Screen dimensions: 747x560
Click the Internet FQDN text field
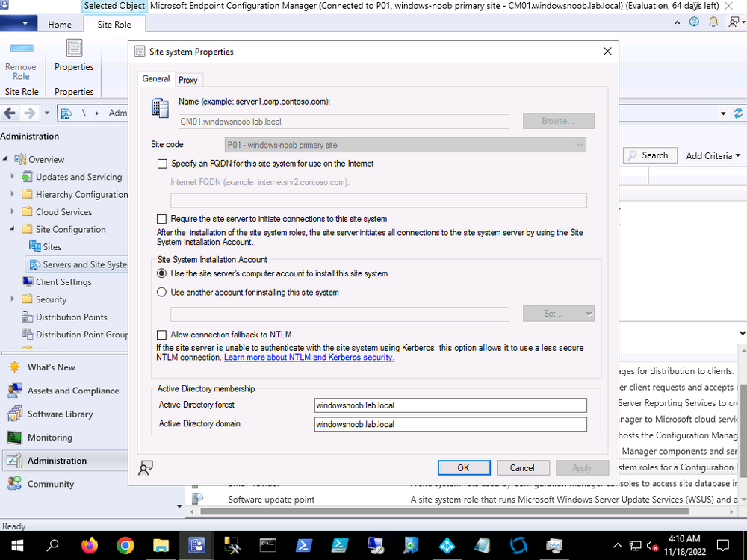click(x=379, y=200)
